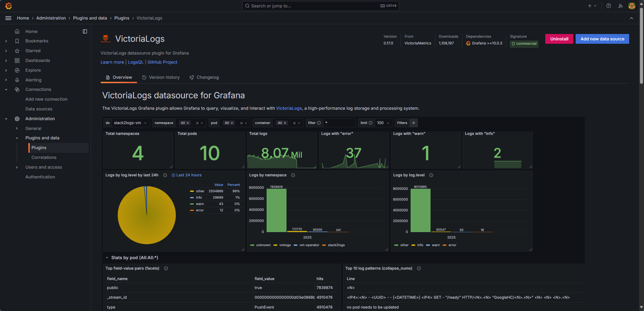Toggle the warn entry in the pie chart legend
The height and width of the screenshot is (311, 644).
click(200, 204)
